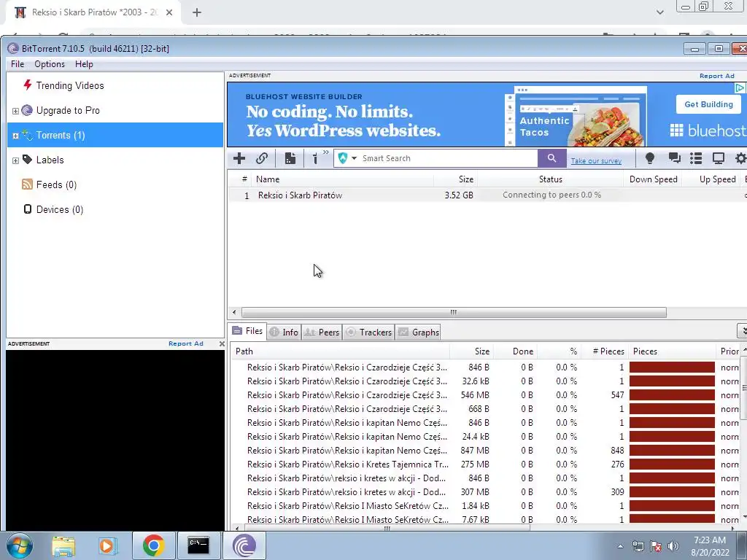
Task: Select the Reksio i Skarb Piratów torrent row
Action: coord(486,195)
